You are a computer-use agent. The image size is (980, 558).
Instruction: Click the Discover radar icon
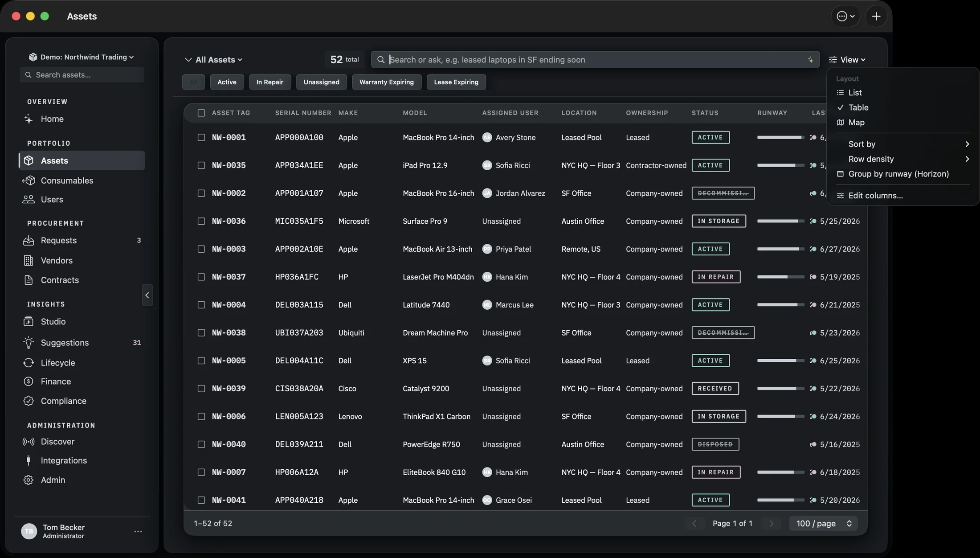29,442
